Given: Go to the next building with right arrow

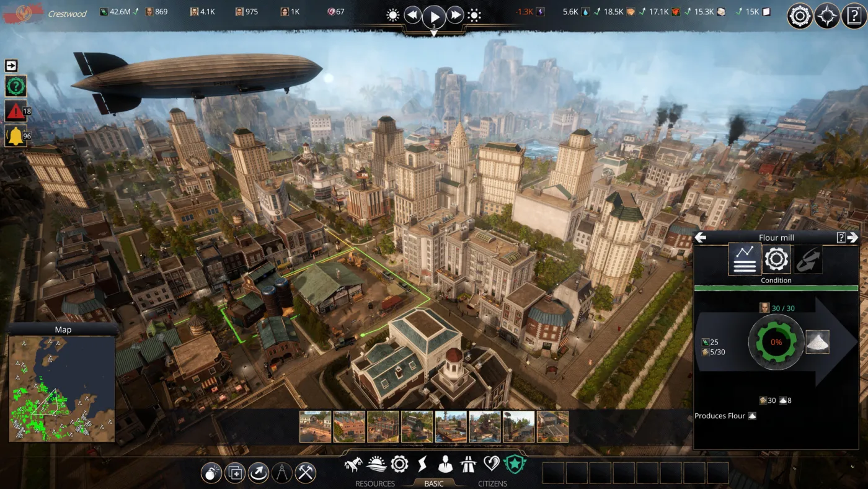Looking at the screenshot, I should coord(852,237).
